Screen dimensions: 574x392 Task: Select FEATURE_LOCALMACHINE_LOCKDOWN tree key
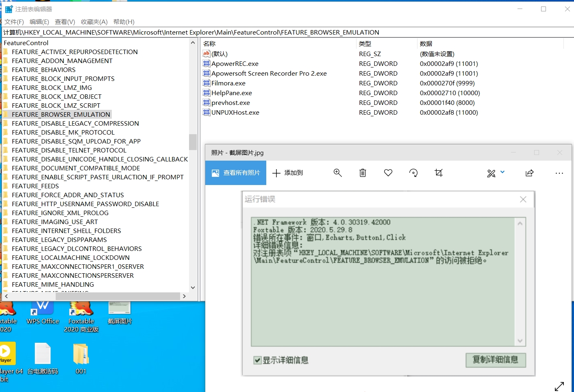[71, 258]
